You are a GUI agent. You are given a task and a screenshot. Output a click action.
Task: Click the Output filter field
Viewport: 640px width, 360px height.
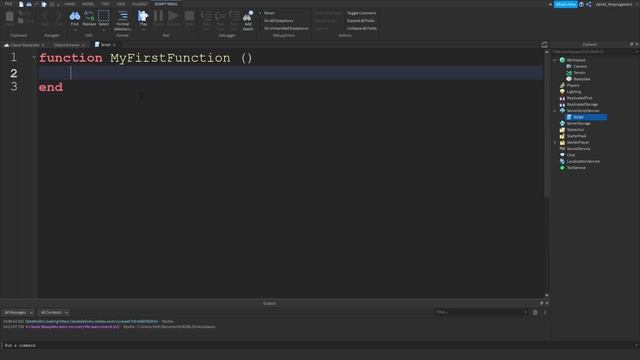pos(481,312)
